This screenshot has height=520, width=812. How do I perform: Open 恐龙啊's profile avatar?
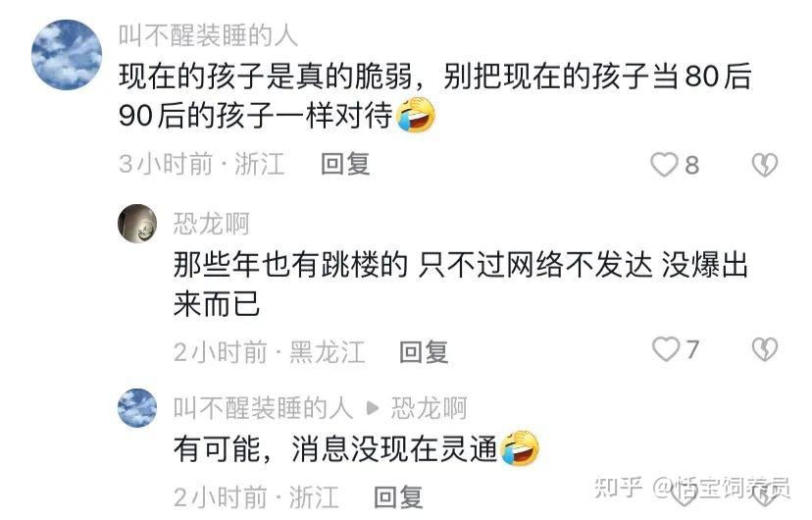137,224
